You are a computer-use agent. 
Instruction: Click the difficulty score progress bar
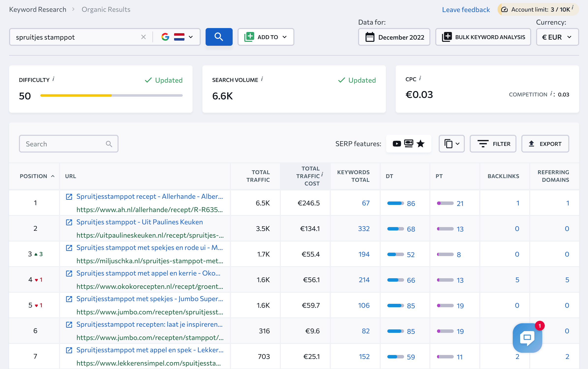pos(112,95)
